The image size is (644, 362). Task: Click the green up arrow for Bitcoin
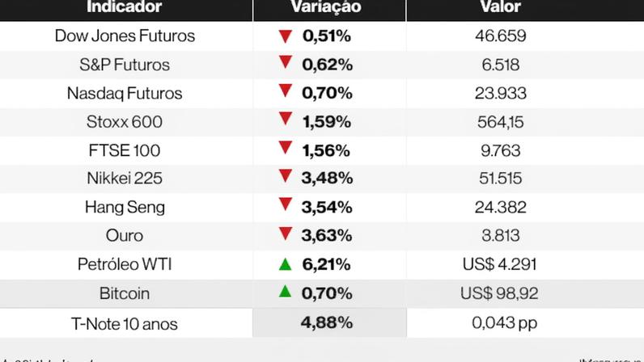(x=284, y=292)
